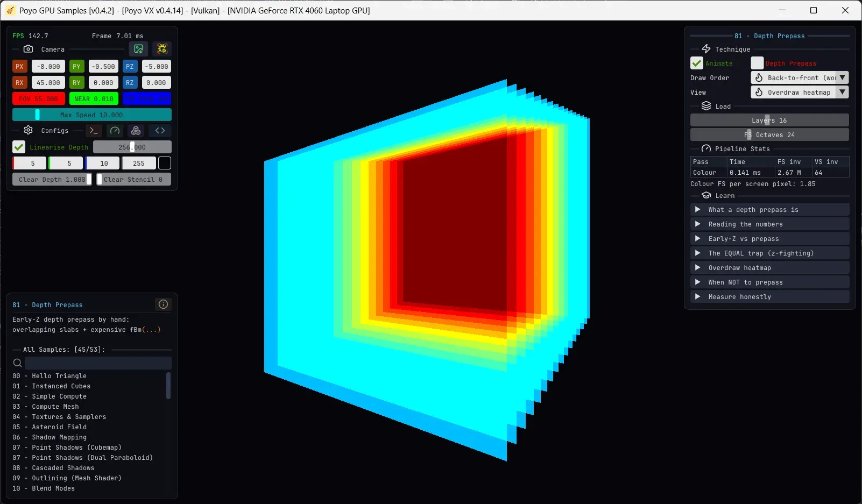Click the Colour pass time cell 0.141 ms
The height and width of the screenshot is (504, 862).
click(745, 173)
